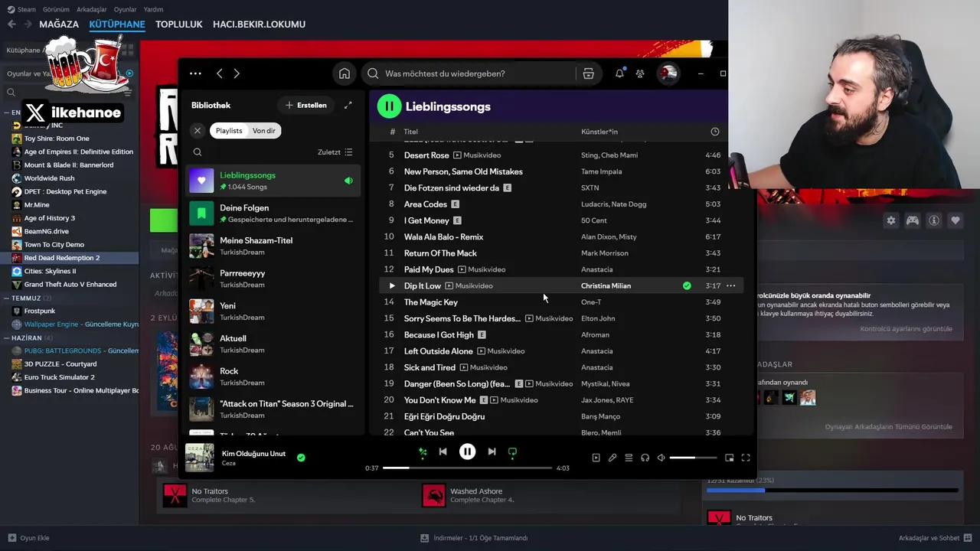Select 'Return Of The Mack' track
Screen dimensions: 980x551
tap(440, 253)
